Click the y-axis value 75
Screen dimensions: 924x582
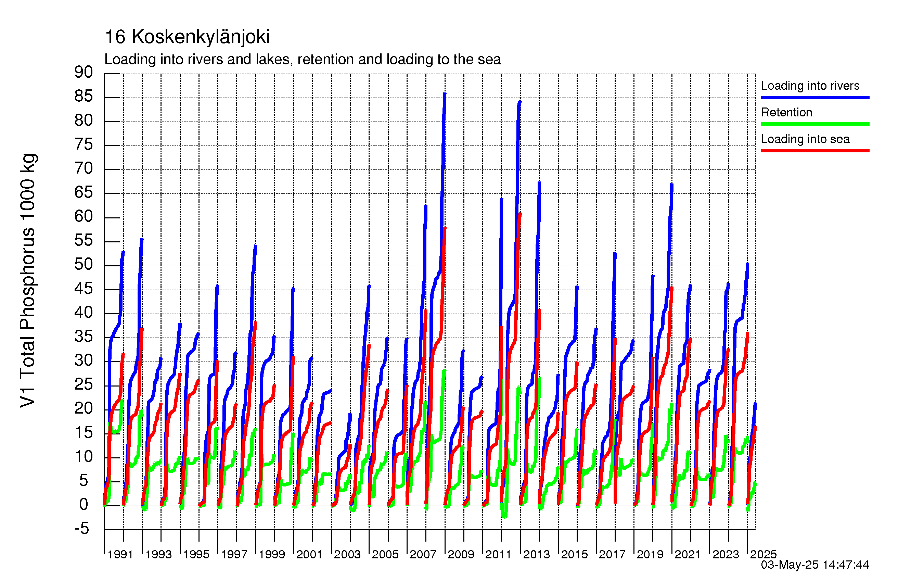pos(84,144)
